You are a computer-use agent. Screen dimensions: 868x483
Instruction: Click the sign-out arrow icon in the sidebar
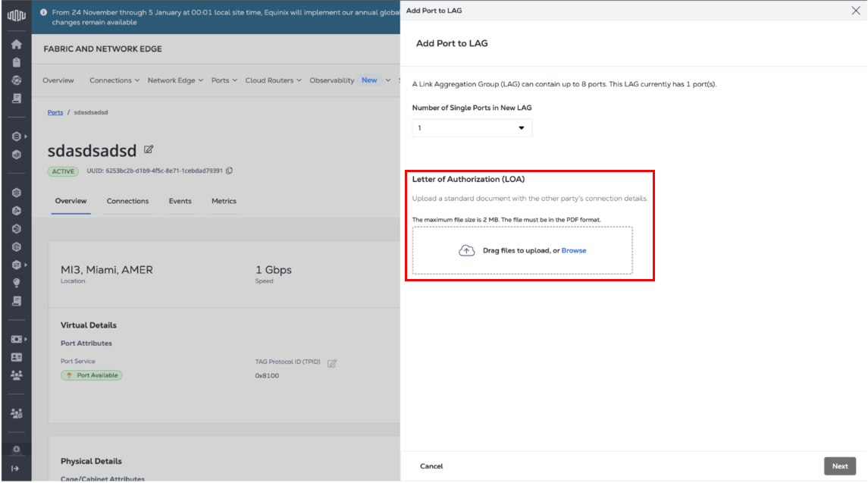point(16,468)
